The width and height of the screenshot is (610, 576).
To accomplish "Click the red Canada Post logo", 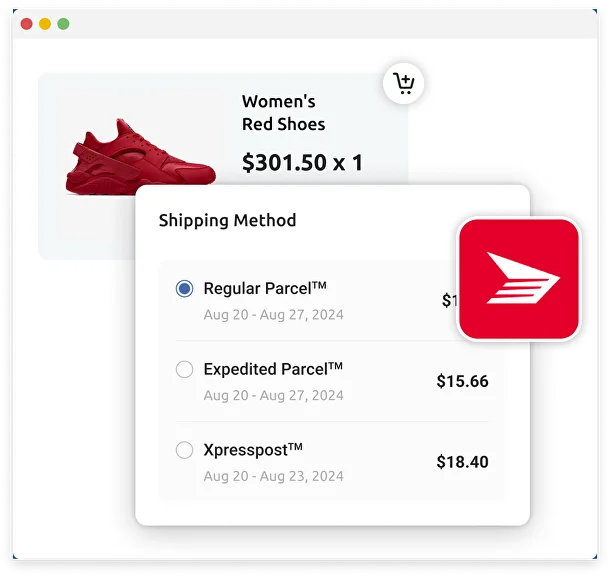I will 519,279.
